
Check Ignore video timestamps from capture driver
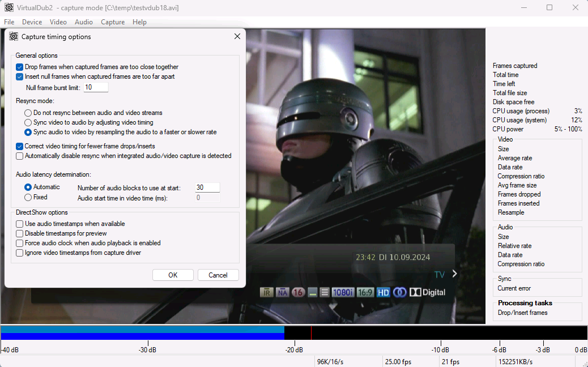(19, 253)
